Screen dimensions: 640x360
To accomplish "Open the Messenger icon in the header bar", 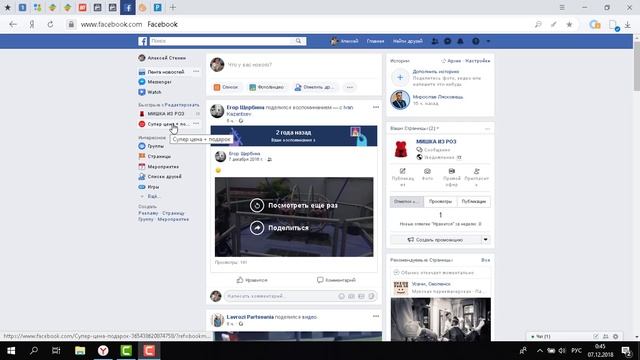I will pyautogui.click(x=448, y=41).
